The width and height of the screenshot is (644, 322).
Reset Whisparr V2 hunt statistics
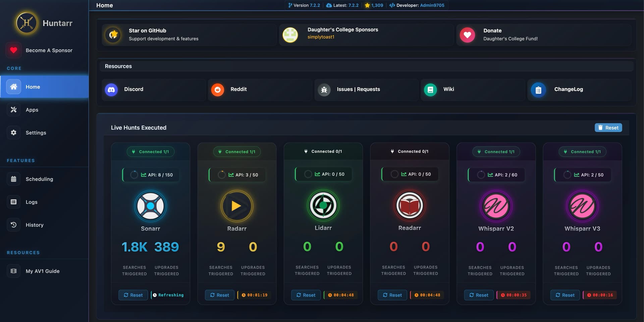coord(479,295)
